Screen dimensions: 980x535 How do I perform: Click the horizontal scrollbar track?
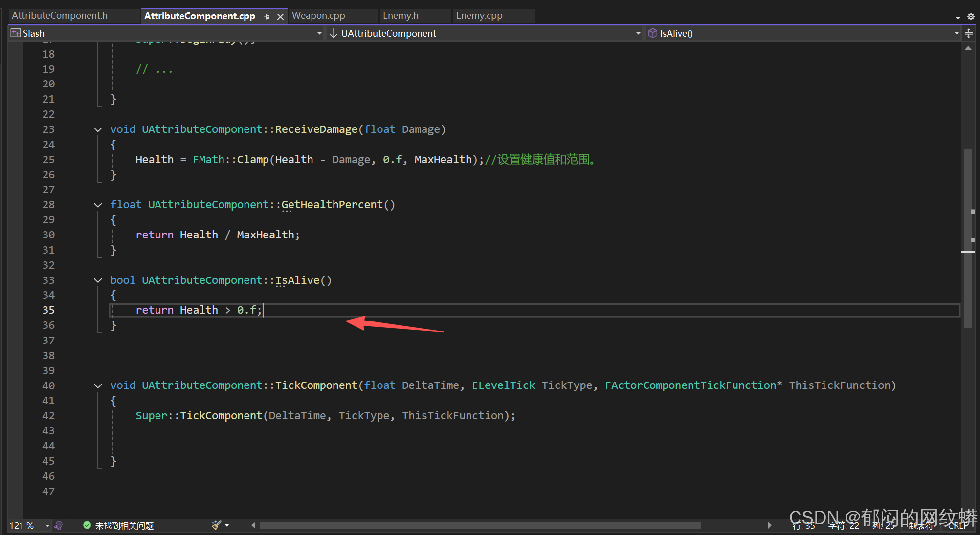734,525
